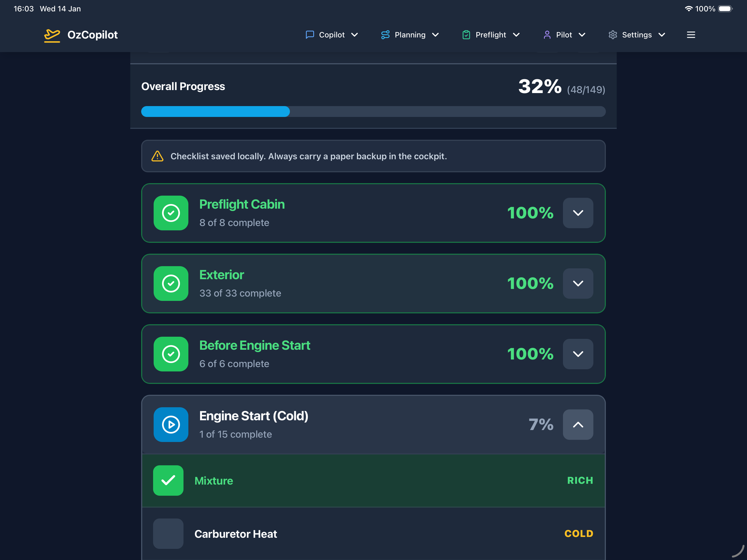Open the Pilot menu
This screenshot has height=560, width=747.
[564, 35]
